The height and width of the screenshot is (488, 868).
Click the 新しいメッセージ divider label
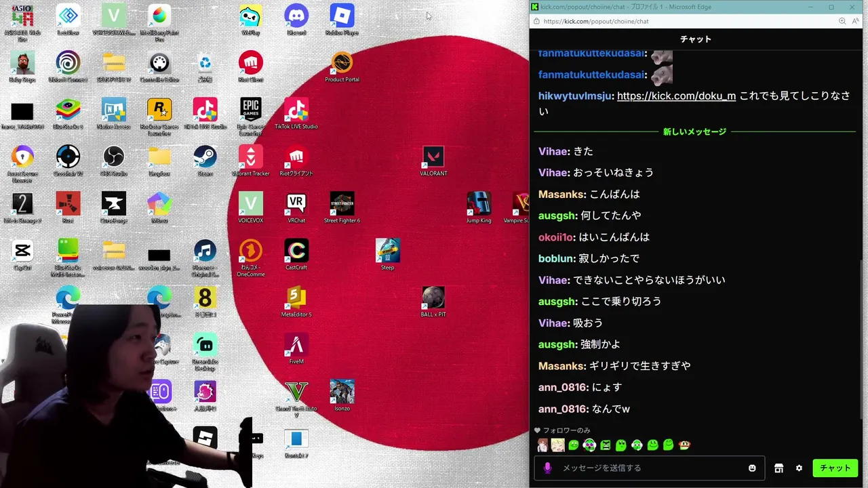694,131
